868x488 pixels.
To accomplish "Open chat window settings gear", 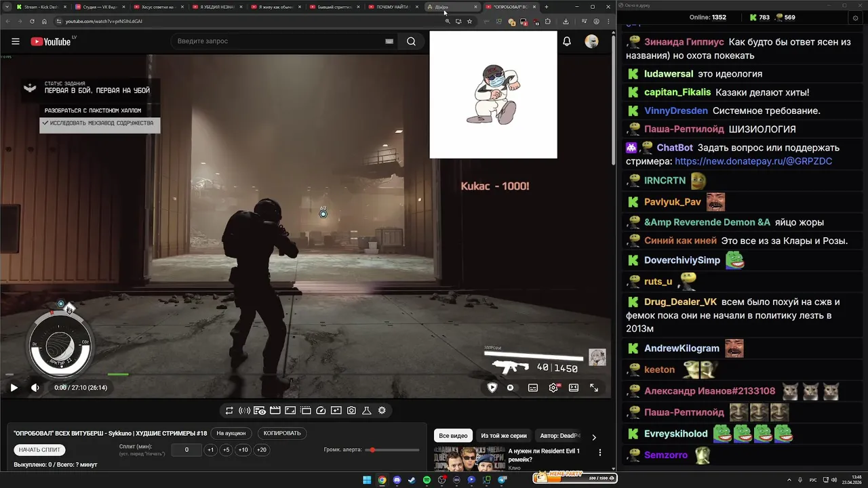I will coord(855,18).
